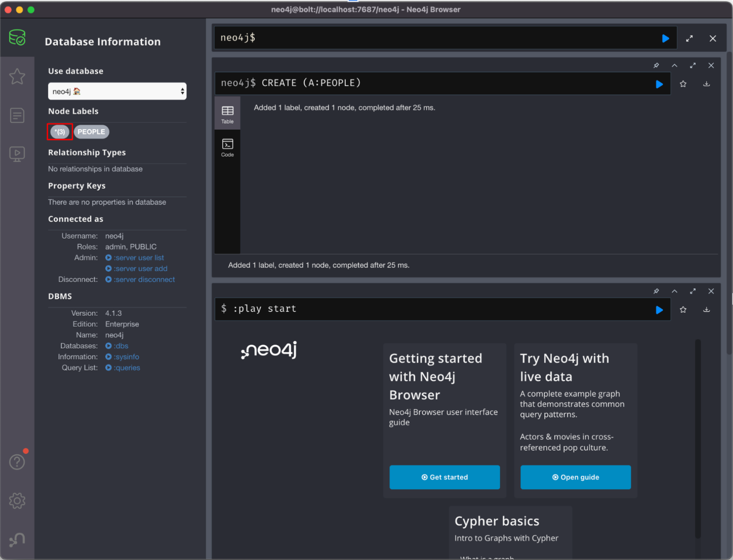Pin the :play start frame
The width and height of the screenshot is (733, 560).
coord(656,291)
